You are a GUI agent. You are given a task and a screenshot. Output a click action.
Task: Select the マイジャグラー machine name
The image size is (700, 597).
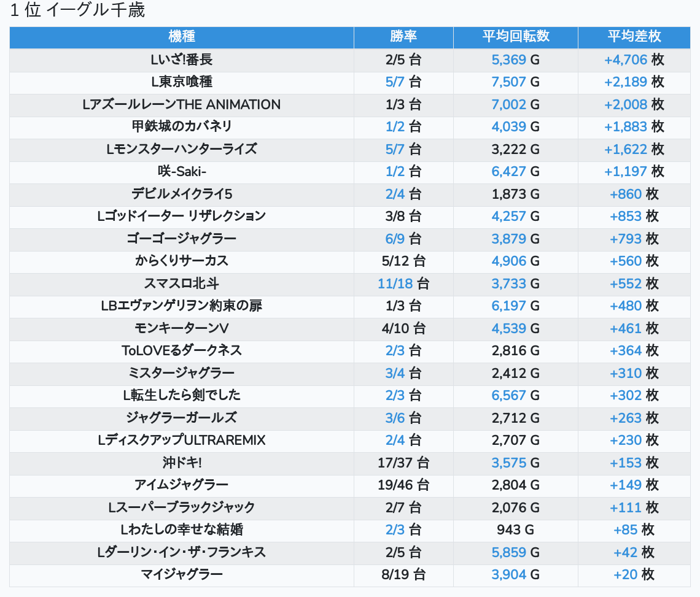click(182, 575)
